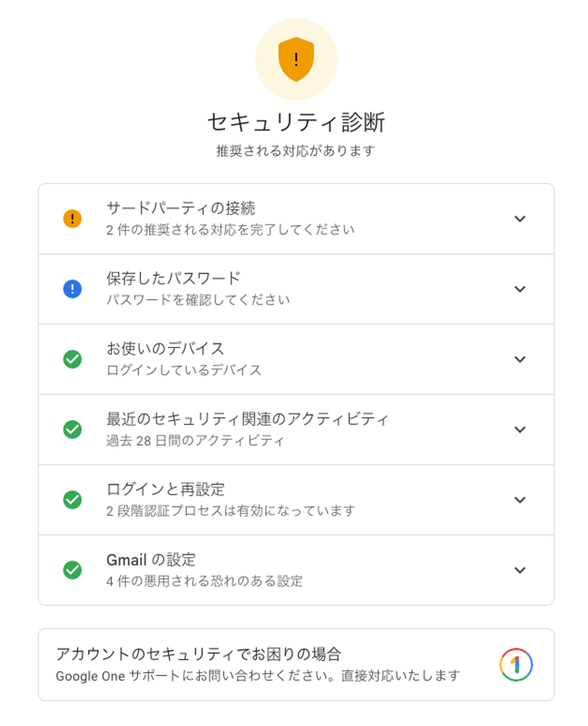Screen dimensions: 588x726
Task: Open the 保存したパスワード section title
Action: 173,279
